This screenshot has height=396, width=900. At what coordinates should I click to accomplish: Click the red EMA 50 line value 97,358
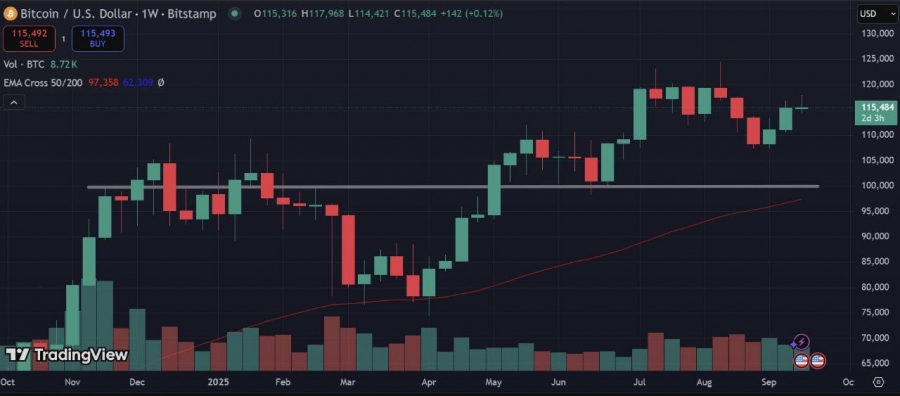[x=103, y=83]
